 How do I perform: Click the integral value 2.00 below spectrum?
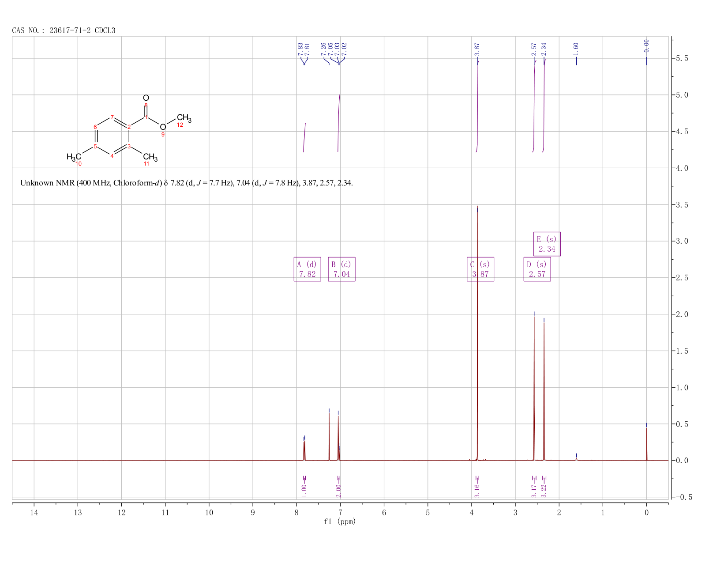pos(338,490)
